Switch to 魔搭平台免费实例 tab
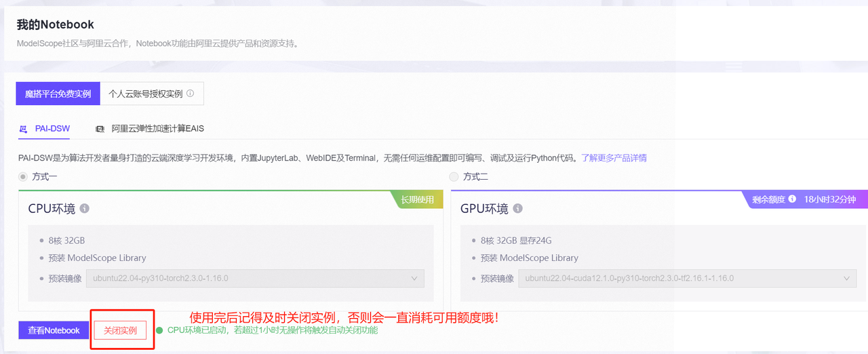Image resolution: width=868 pixels, height=354 pixels. click(58, 94)
